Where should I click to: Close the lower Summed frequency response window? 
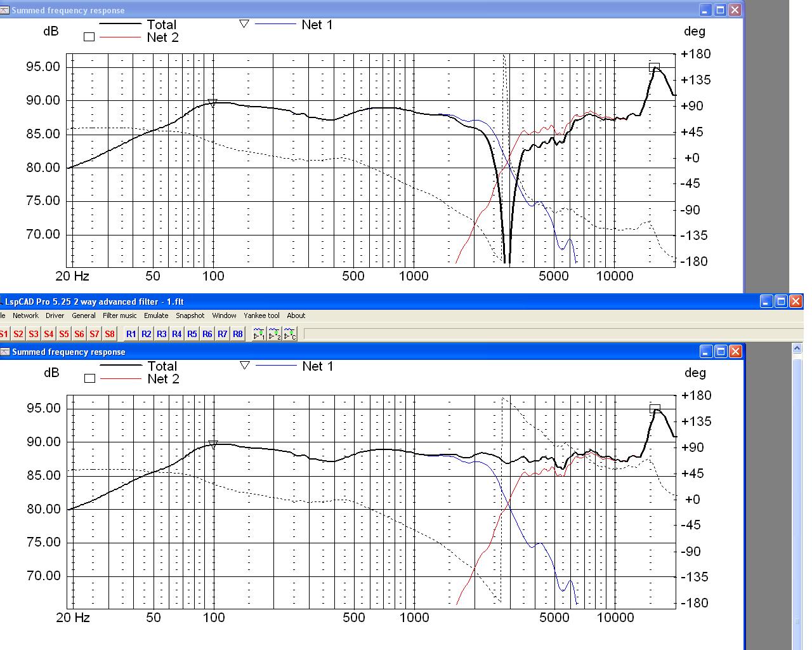click(736, 351)
